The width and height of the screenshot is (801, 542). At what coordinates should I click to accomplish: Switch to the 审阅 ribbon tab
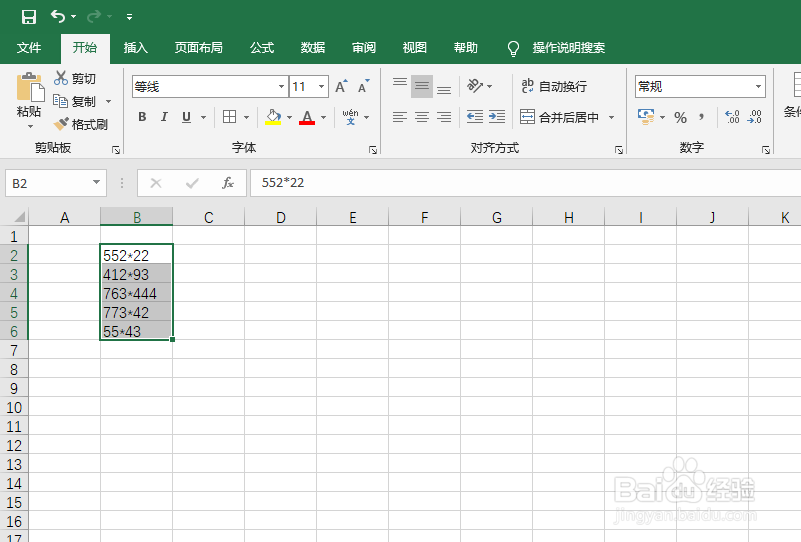(364, 48)
